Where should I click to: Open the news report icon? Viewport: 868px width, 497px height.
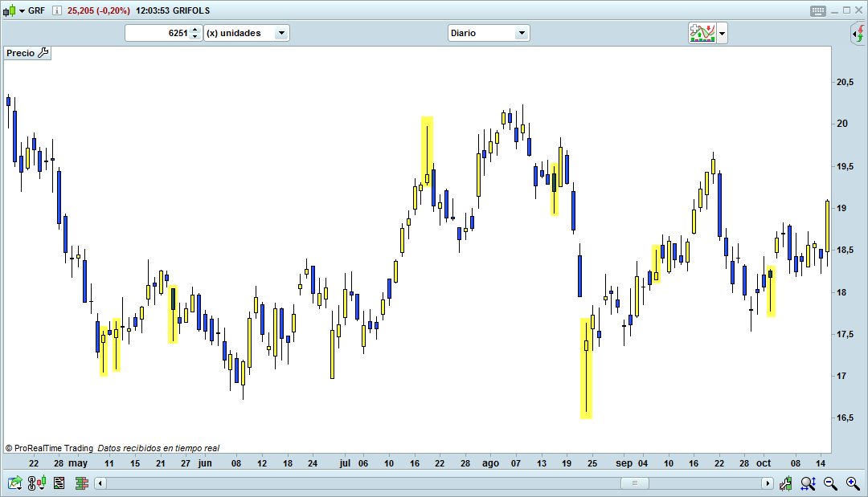[x=59, y=483]
